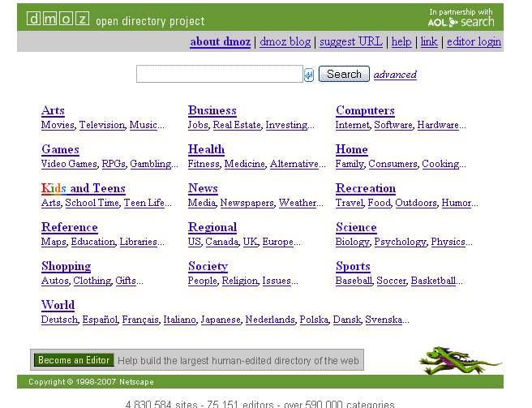Browse the Shopping category heading
This screenshot has width=532, height=408.
(66, 266)
